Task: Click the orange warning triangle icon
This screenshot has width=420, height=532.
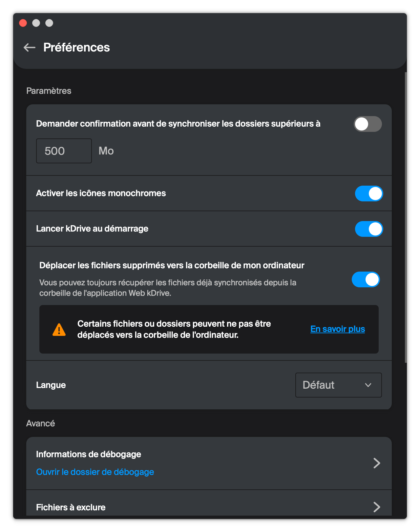Action: 59,330
